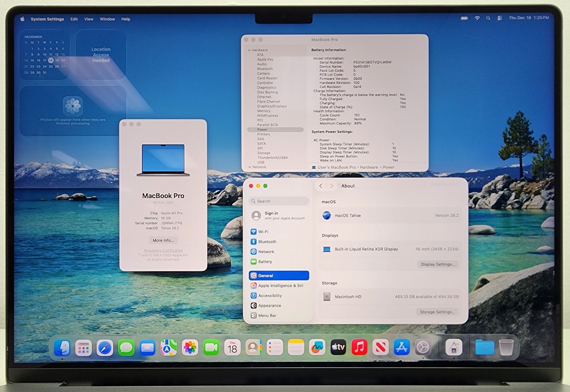Click Sign in with Apple Account
This screenshot has height=392, width=570.
click(x=279, y=215)
